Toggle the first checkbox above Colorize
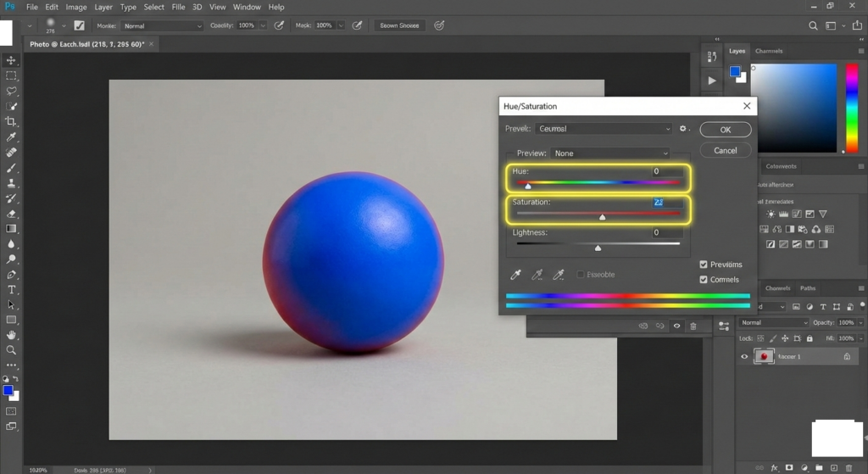The width and height of the screenshot is (868, 474). pos(704,265)
